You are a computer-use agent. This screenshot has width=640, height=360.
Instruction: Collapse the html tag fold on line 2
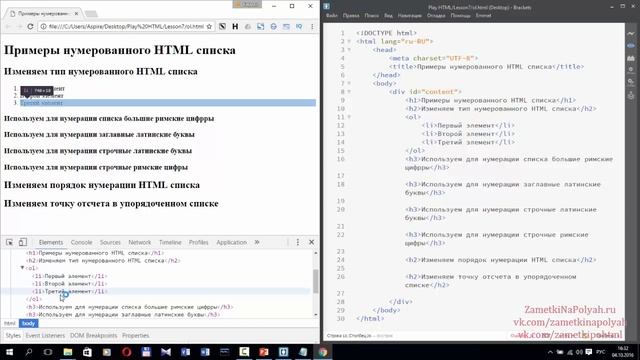[x=349, y=41]
